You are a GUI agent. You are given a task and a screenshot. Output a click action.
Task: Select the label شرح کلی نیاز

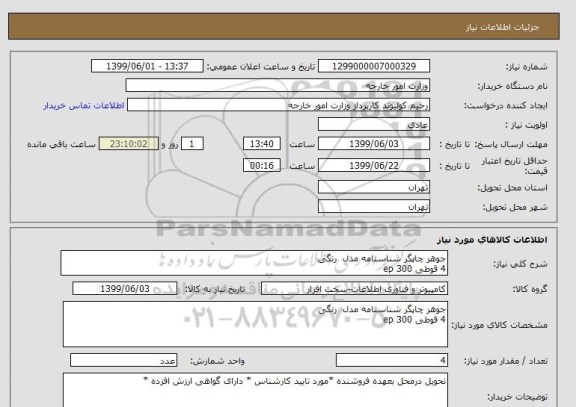pyautogui.click(x=520, y=264)
